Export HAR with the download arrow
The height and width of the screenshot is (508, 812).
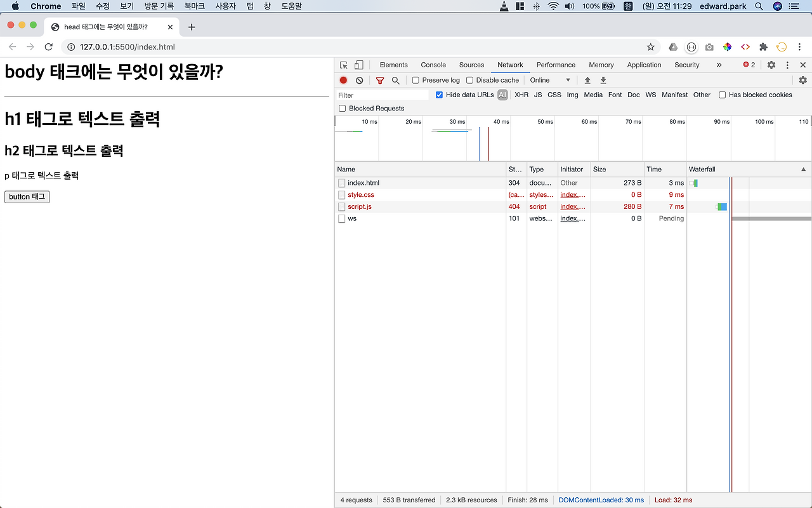(603, 80)
